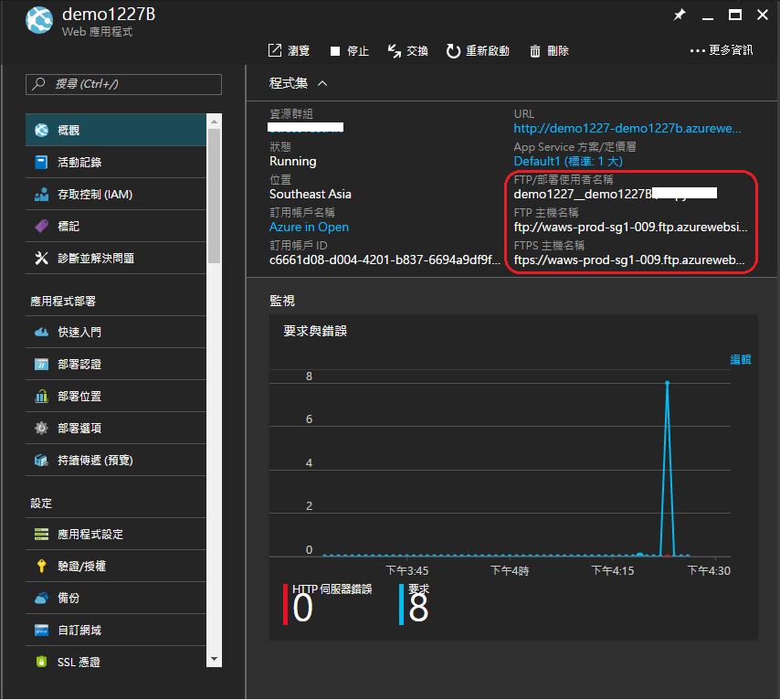Click the 交換 swap icon
Screen dimensions: 780x700
click(x=395, y=51)
